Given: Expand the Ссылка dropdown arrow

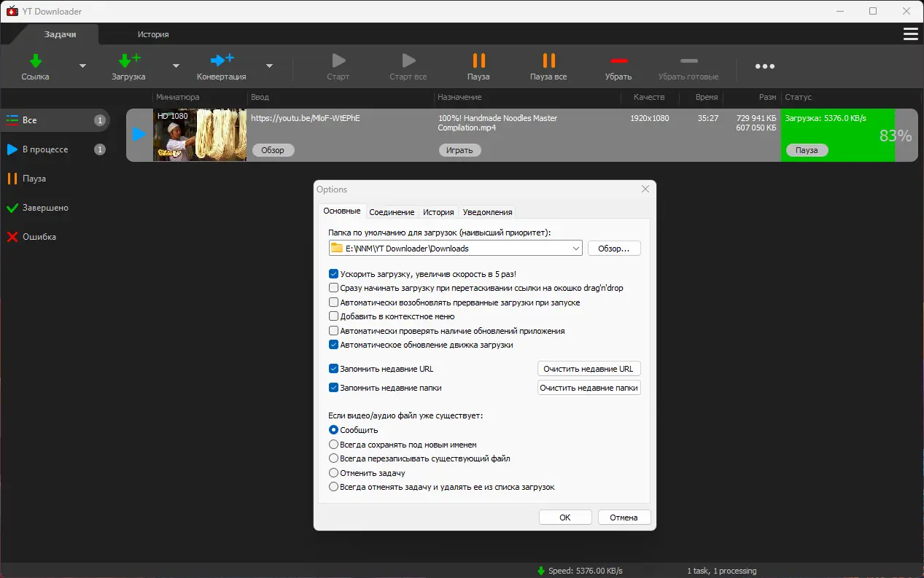Looking at the screenshot, I should 82,66.
